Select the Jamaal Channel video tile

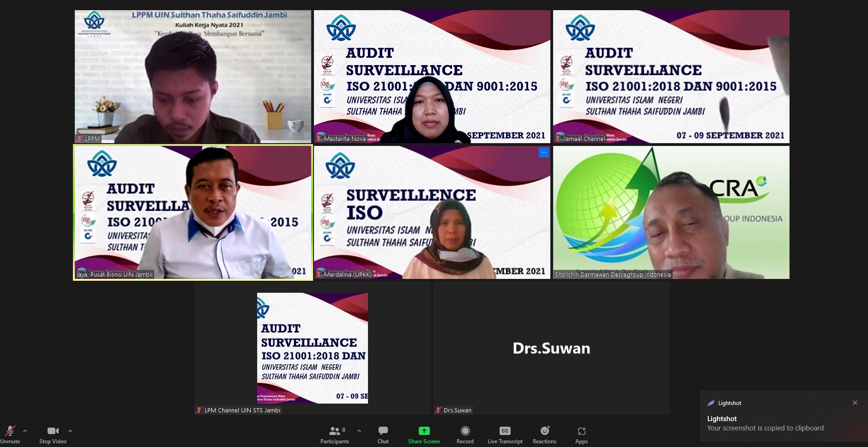[x=671, y=77]
